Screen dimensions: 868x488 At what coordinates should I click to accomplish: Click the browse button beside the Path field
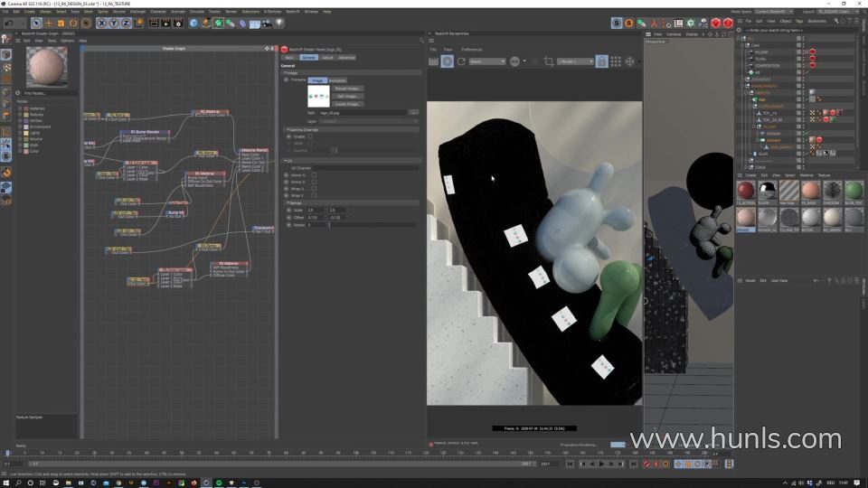[x=413, y=113]
